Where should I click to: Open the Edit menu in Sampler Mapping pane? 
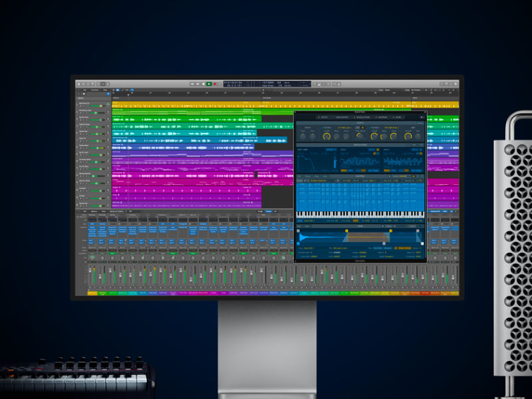(299, 176)
